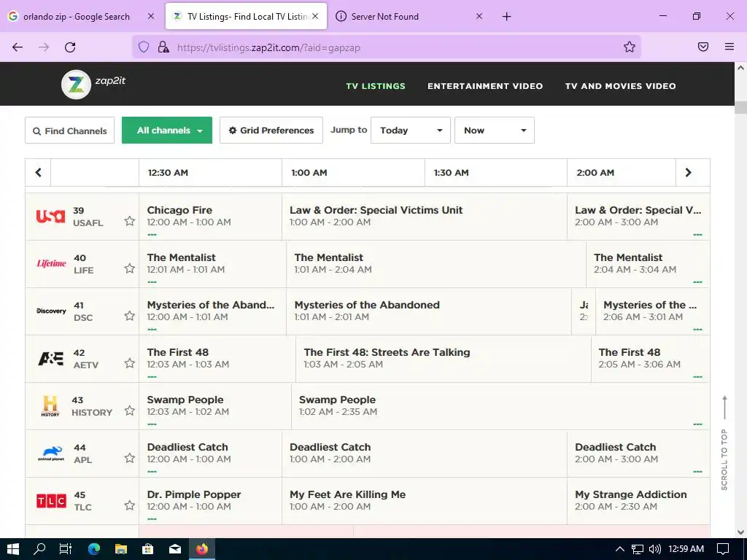Screen dimensions: 747x560
Task: Open Chicago Fire 12:00 AM listing
Action: [210, 216]
